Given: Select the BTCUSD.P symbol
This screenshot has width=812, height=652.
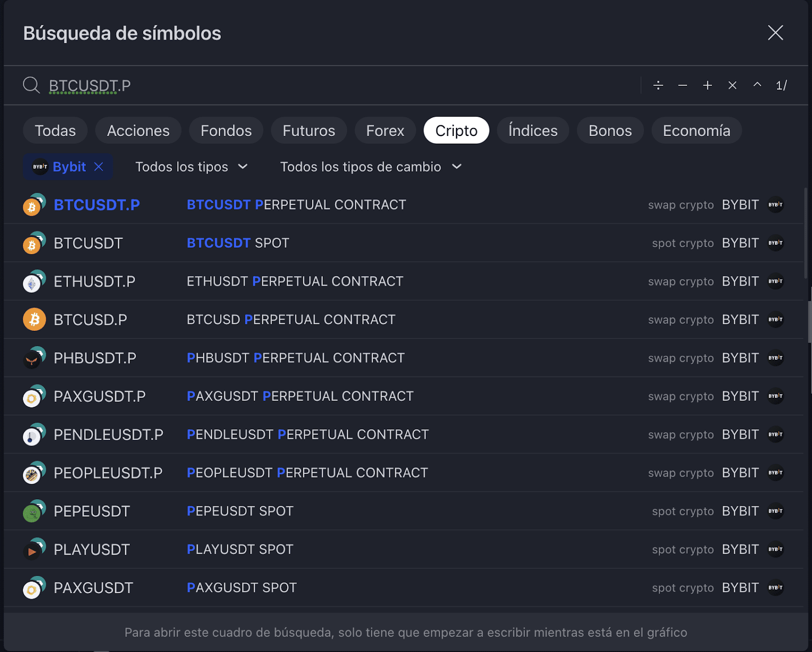Looking at the screenshot, I should [x=90, y=320].
